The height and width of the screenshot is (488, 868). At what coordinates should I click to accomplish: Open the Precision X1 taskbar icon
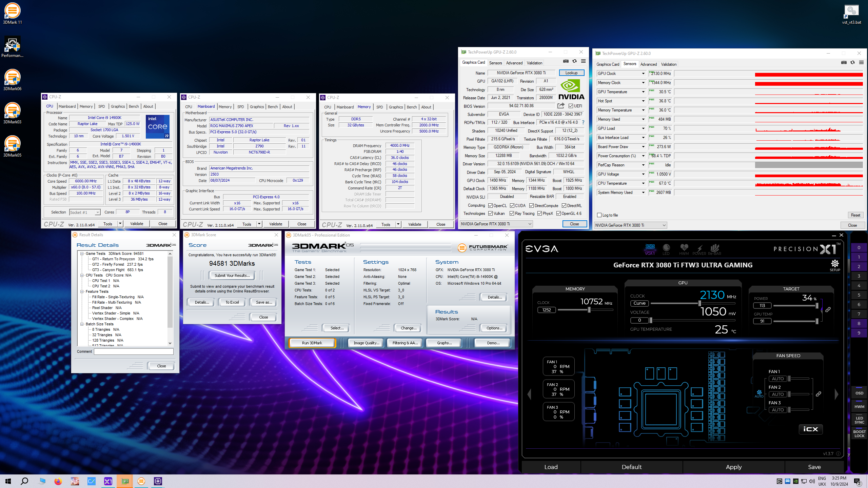pos(108,481)
